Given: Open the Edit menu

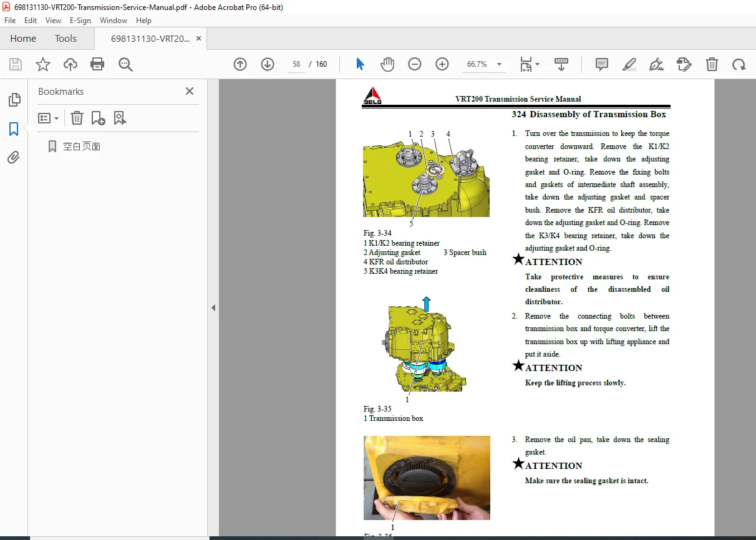Looking at the screenshot, I should pyautogui.click(x=31, y=21).
